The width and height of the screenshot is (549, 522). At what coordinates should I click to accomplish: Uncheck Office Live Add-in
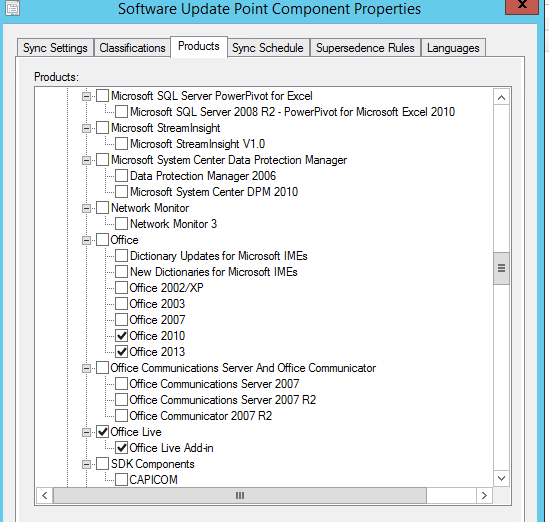[121, 448]
